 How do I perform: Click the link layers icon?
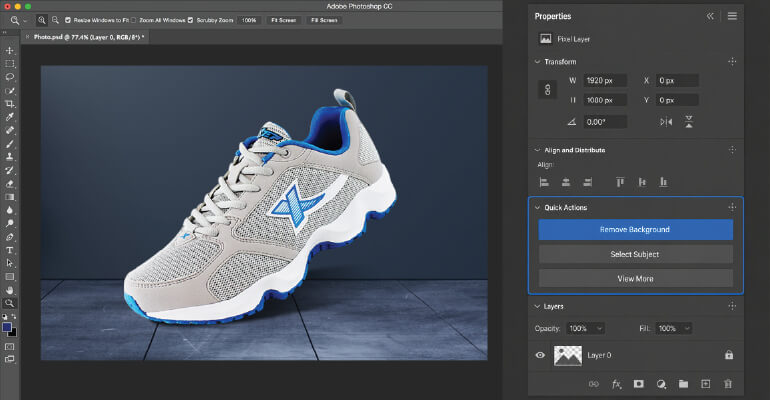[x=594, y=384]
